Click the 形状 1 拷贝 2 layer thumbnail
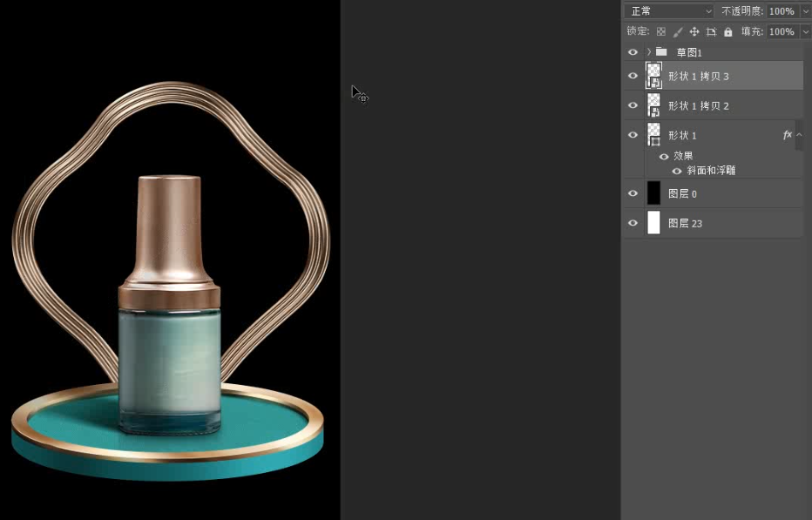This screenshot has width=812, height=520. click(653, 105)
